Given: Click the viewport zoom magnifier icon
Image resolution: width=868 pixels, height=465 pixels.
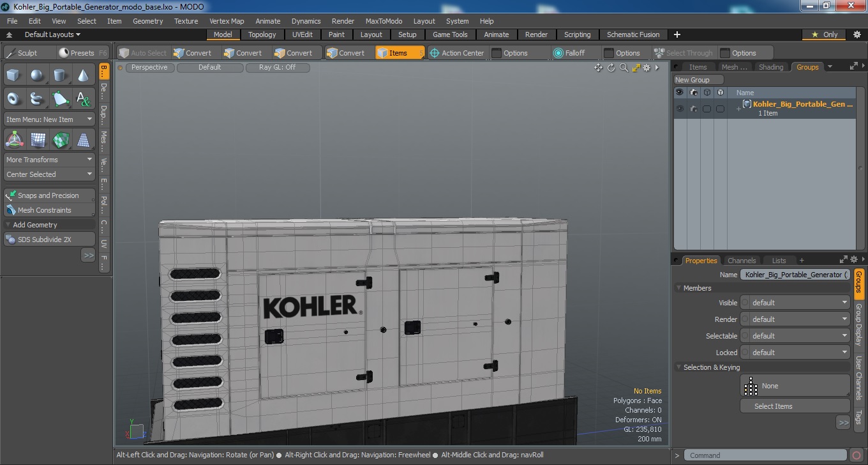Looking at the screenshot, I should point(624,68).
